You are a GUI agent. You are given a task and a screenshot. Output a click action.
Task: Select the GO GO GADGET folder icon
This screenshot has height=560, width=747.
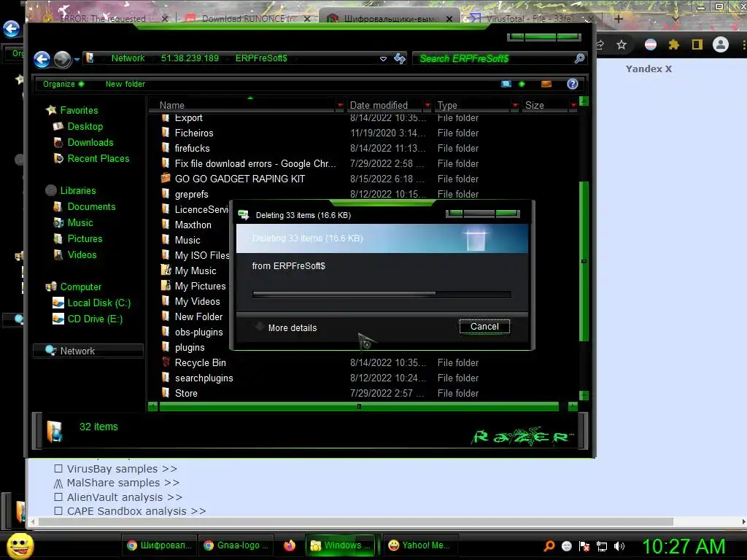(x=166, y=179)
